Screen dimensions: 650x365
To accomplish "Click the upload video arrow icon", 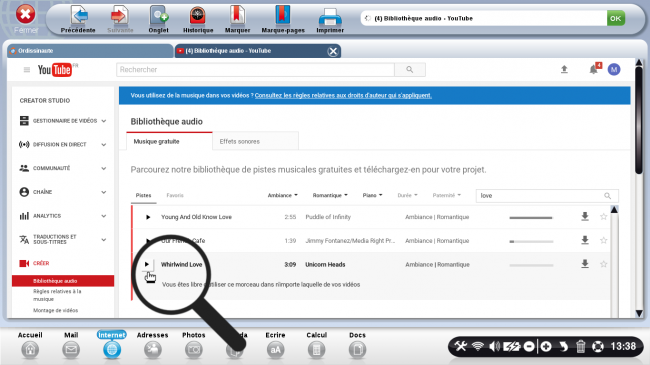I will (x=564, y=69).
